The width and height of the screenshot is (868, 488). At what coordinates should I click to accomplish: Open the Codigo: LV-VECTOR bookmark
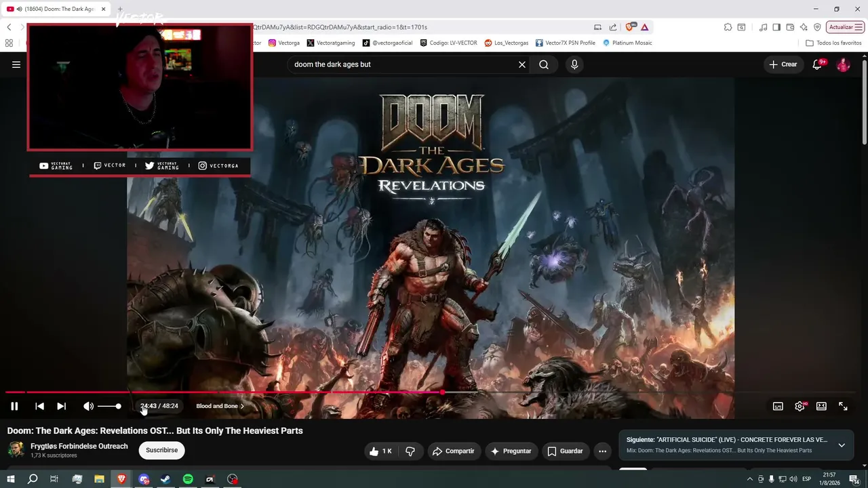[x=449, y=43]
